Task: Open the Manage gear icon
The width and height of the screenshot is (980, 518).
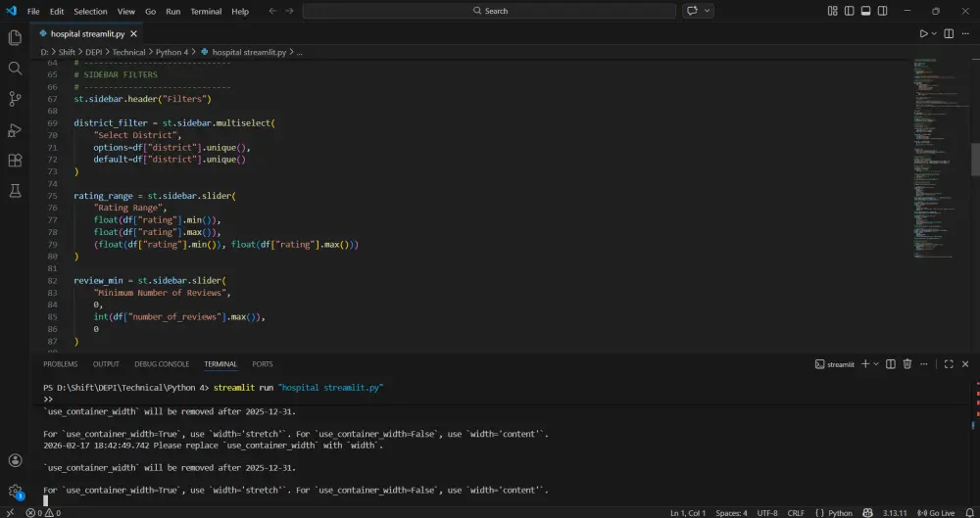Action: click(15, 490)
